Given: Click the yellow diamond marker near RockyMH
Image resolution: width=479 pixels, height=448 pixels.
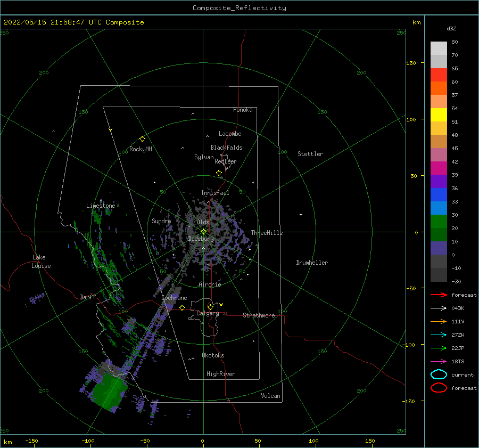Looking at the screenshot, I should click(142, 139).
